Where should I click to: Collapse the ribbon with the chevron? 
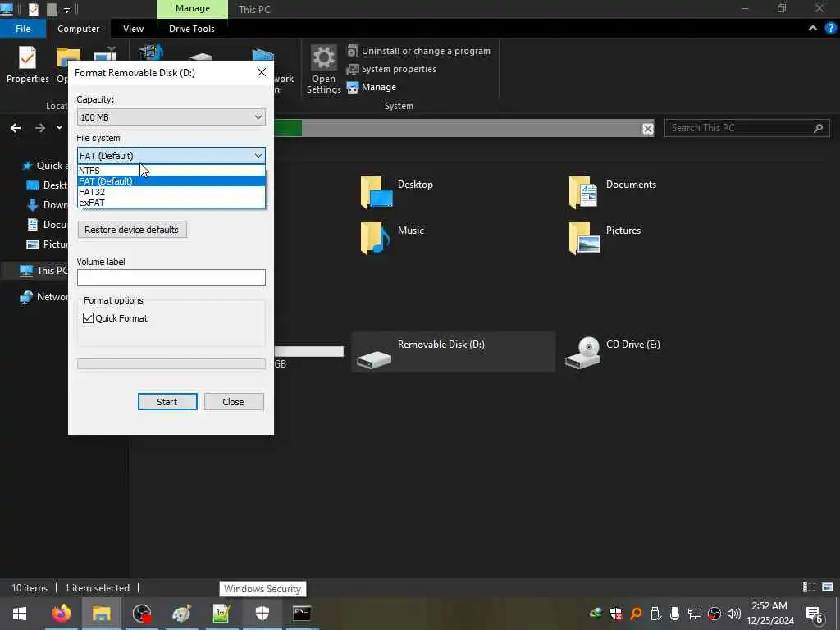point(813,29)
